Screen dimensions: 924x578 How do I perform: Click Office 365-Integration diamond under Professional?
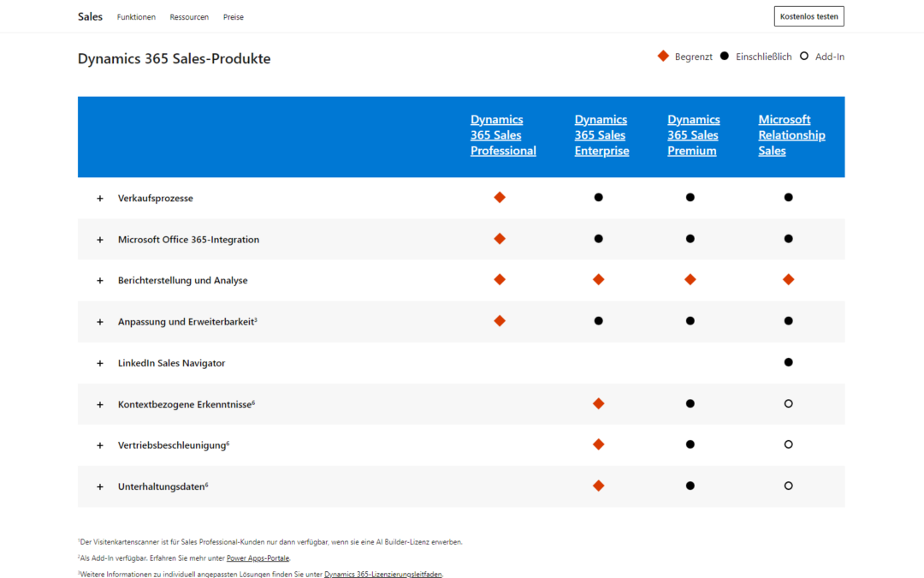tap(500, 239)
